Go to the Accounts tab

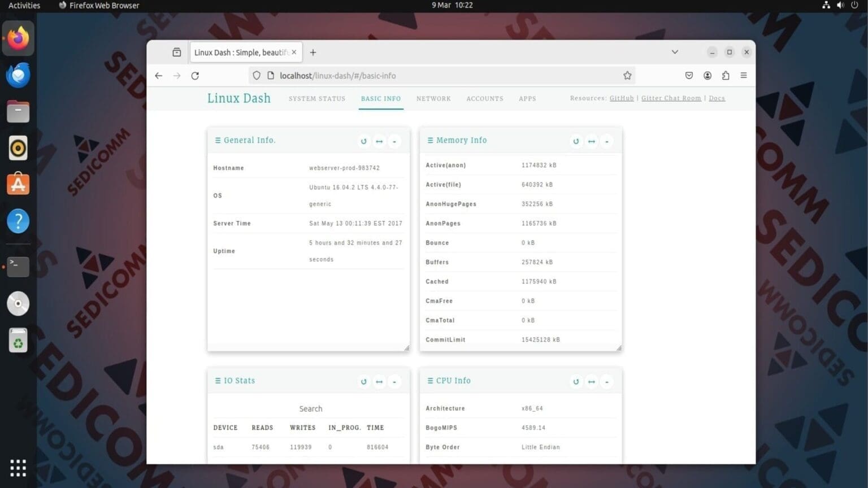tap(485, 99)
